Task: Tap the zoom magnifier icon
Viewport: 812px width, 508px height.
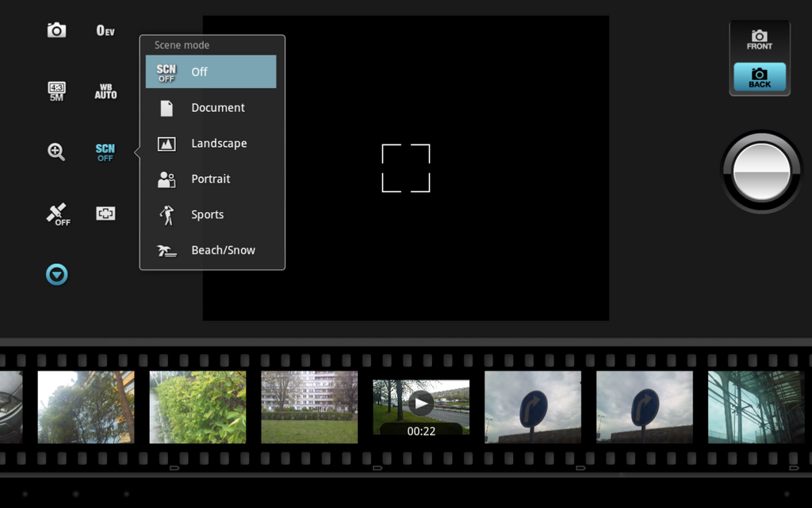Action: pos(56,152)
